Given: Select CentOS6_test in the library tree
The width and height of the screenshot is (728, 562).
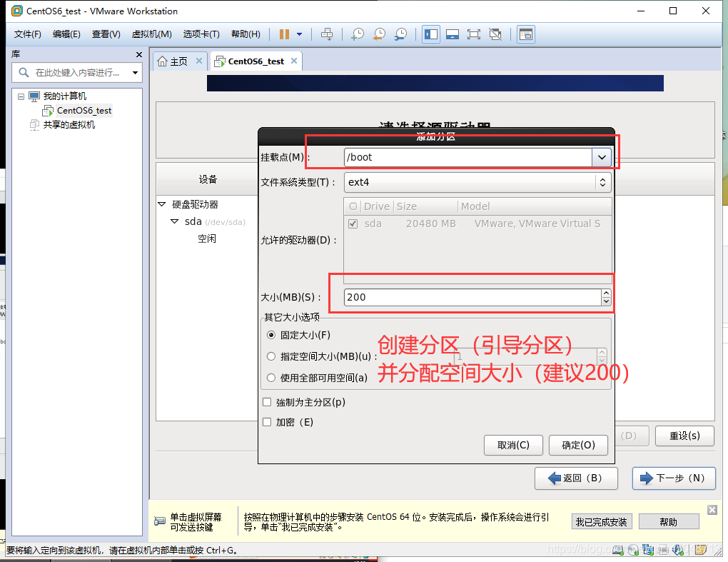Looking at the screenshot, I should [84, 111].
